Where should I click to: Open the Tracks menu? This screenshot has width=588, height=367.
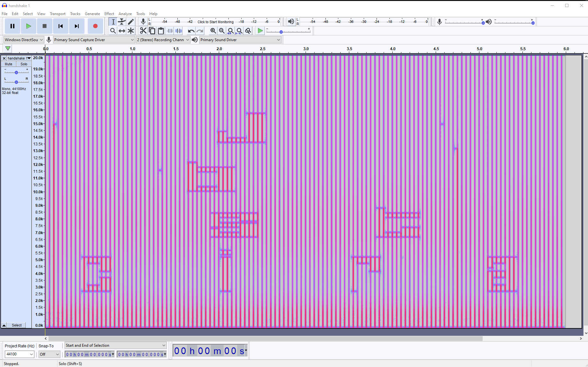(75, 14)
